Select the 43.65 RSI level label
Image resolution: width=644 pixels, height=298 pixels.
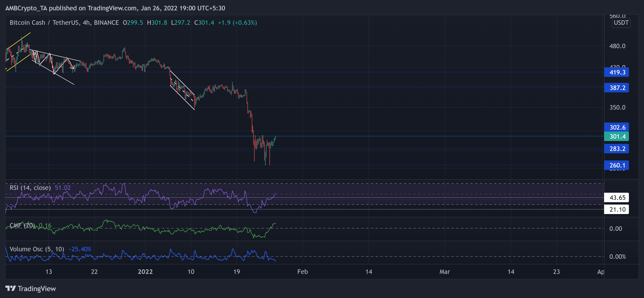click(617, 197)
